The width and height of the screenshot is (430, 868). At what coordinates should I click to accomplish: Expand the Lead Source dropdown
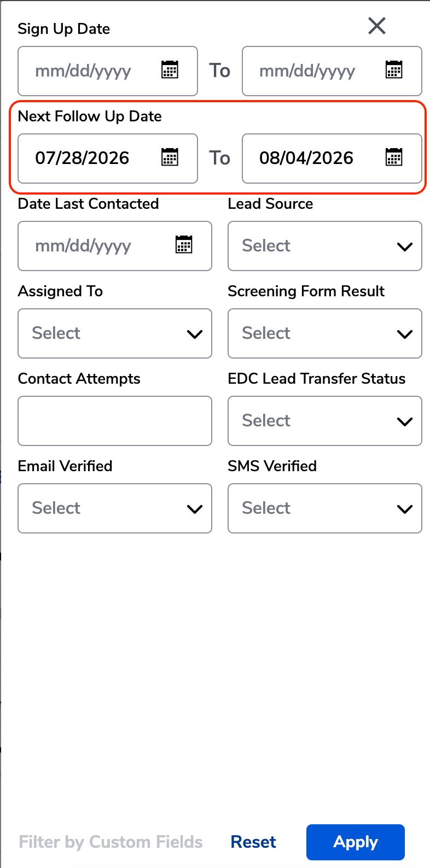click(x=325, y=246)
